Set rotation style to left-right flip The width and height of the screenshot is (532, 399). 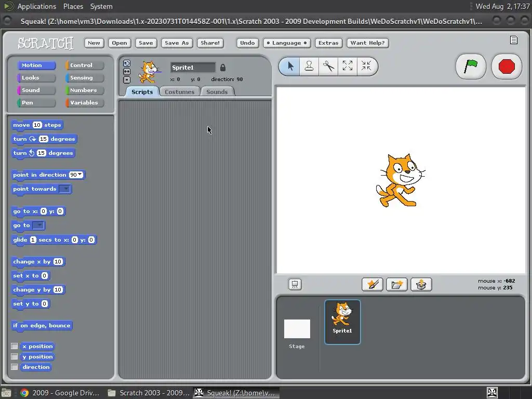127,72
